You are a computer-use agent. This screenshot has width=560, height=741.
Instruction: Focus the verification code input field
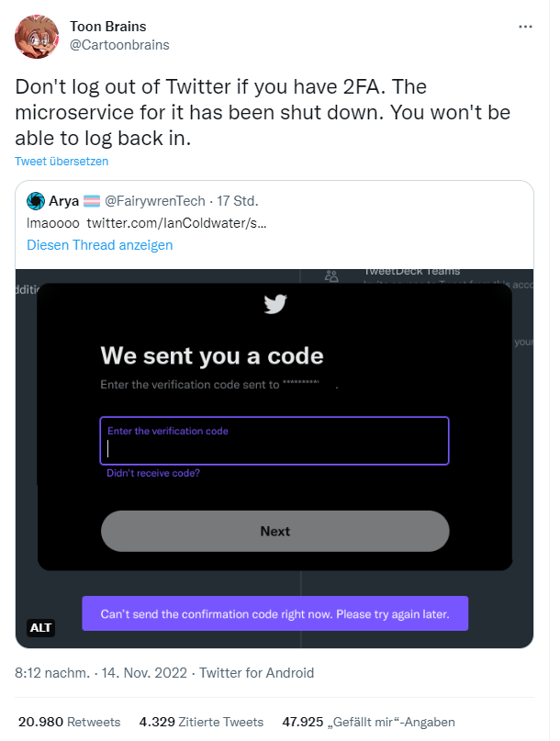(x=274, y=447)
